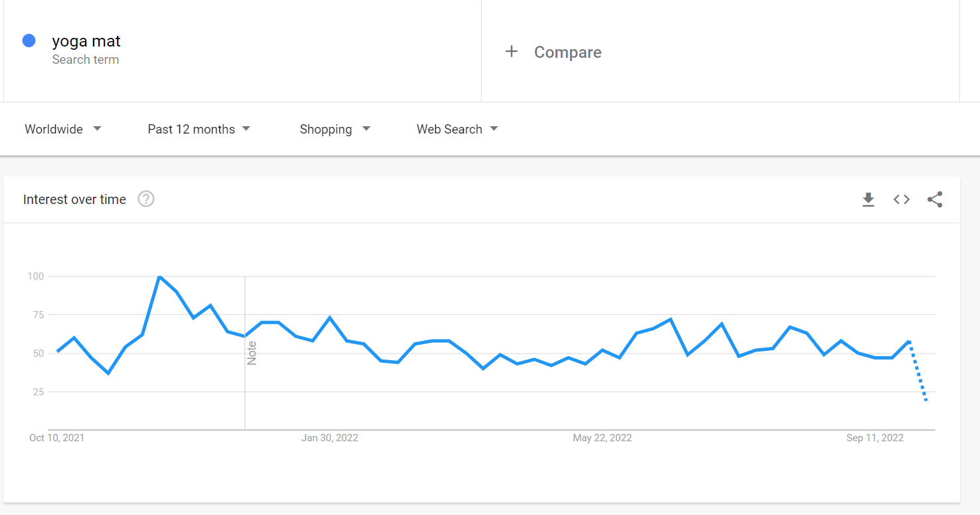980x515 pixels.
Task: Open the embed code icon
Action: (901, 199)
